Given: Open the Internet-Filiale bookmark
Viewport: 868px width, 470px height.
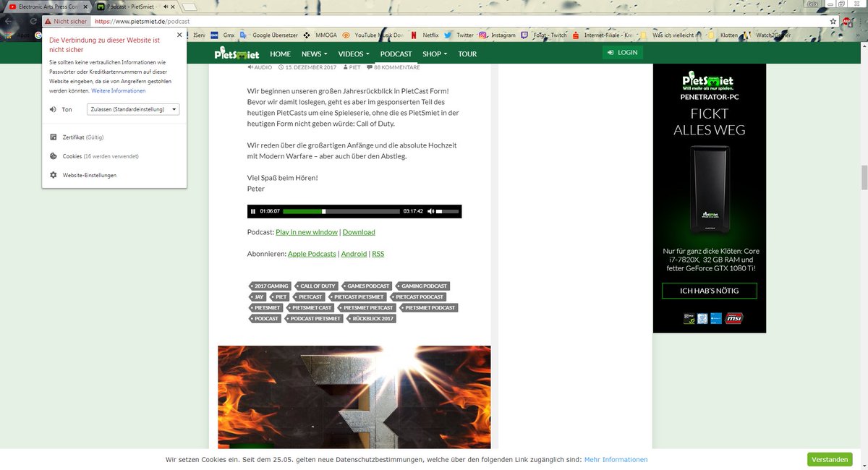Looking at the screenshot, I should click(x=603, y=35).
